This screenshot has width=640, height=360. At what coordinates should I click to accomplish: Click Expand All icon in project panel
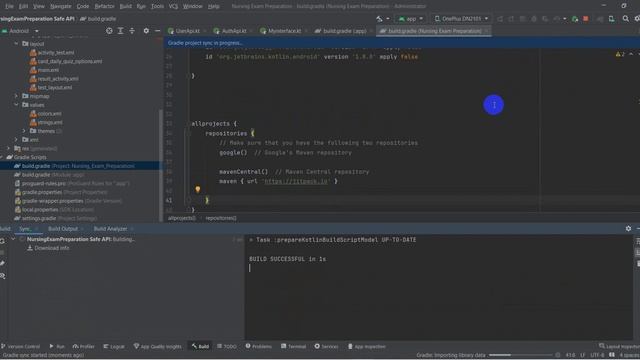120,31
